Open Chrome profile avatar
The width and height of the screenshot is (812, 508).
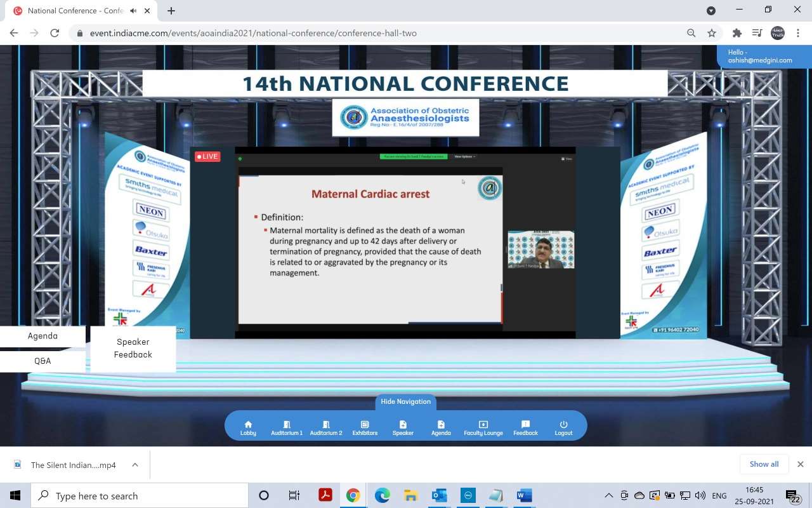click(778, 33)
